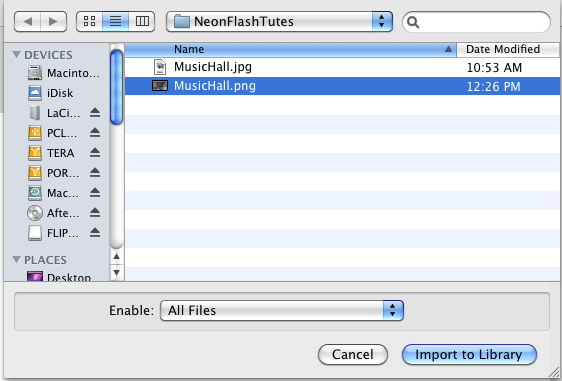The image size is (562, 381).
Task: Sort files by Name column header
Action: [x=290, y=49]
